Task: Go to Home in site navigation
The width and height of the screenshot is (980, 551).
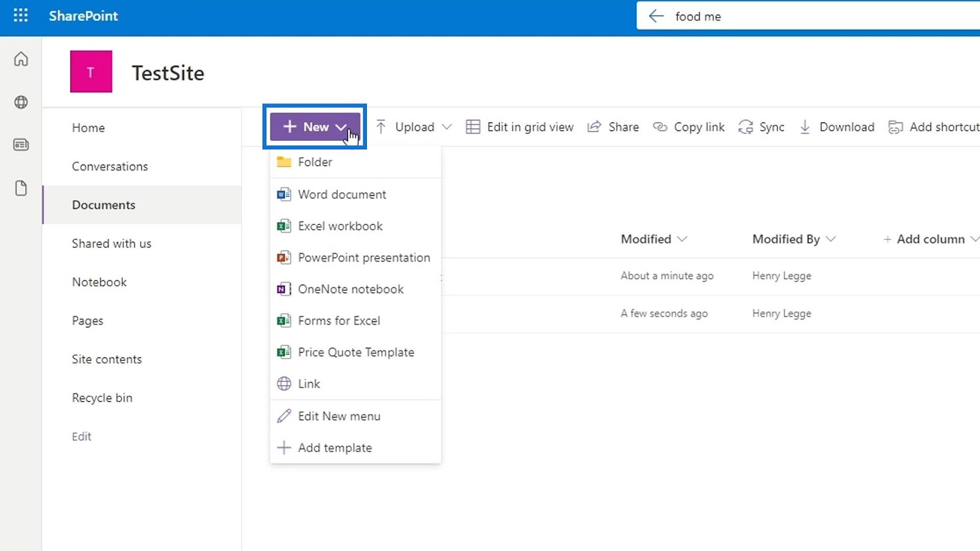Action: point(88,128)
